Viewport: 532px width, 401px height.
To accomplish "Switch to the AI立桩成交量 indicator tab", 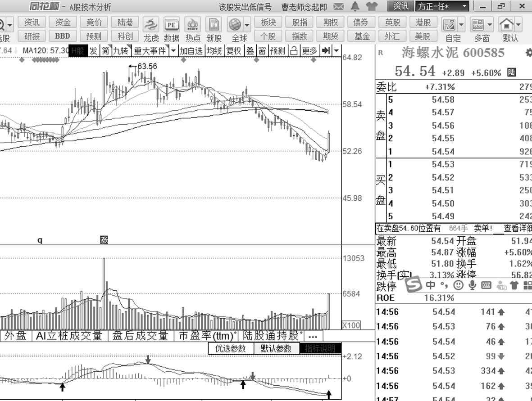I will (x=69, y=336).
